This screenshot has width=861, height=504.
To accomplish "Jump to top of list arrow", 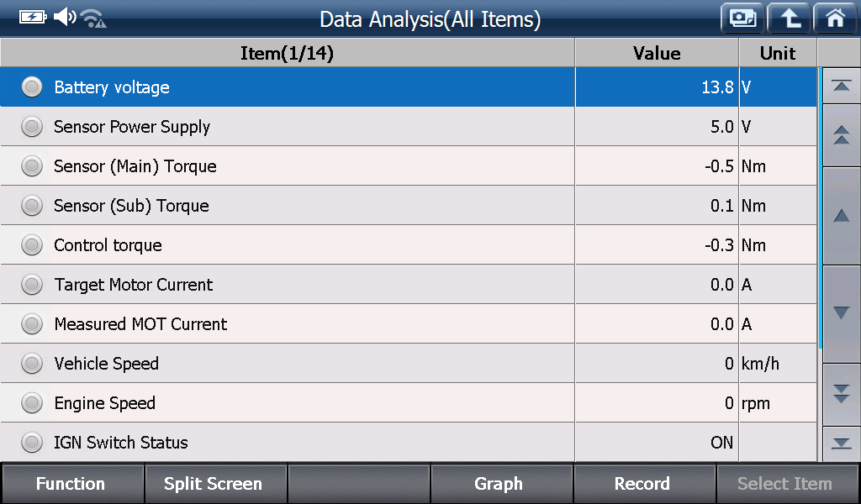I will click(x=841, y=87).
